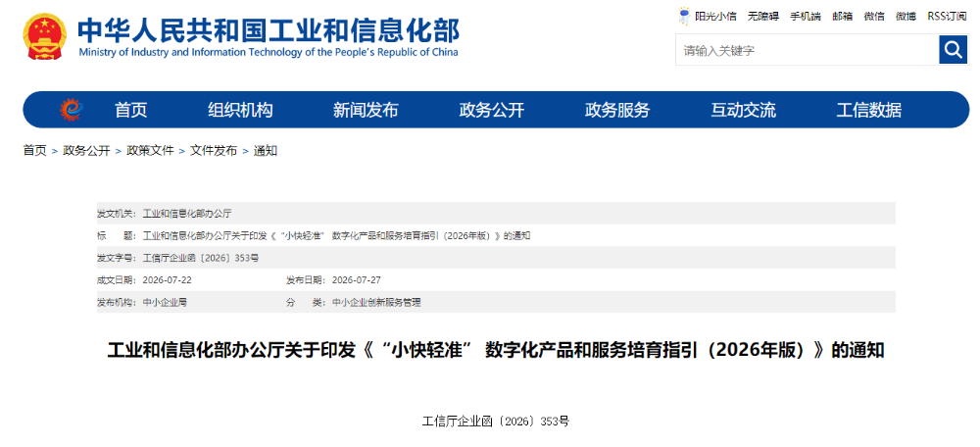This screenshot has height=447, width=980.
Task: Click the 发布机构 label
Action: pyautogui.click(x=119, y=302)
